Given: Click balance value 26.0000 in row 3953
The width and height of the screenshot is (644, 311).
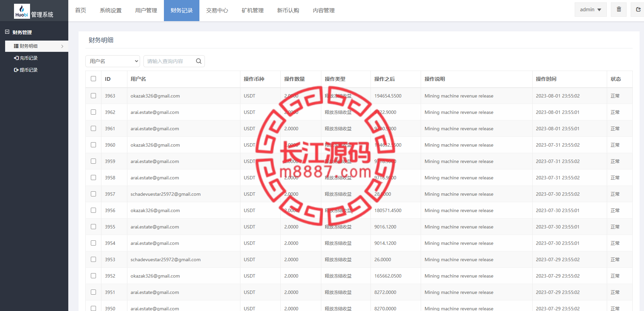Looking at the screenshot, I should [x=382, y=260].
